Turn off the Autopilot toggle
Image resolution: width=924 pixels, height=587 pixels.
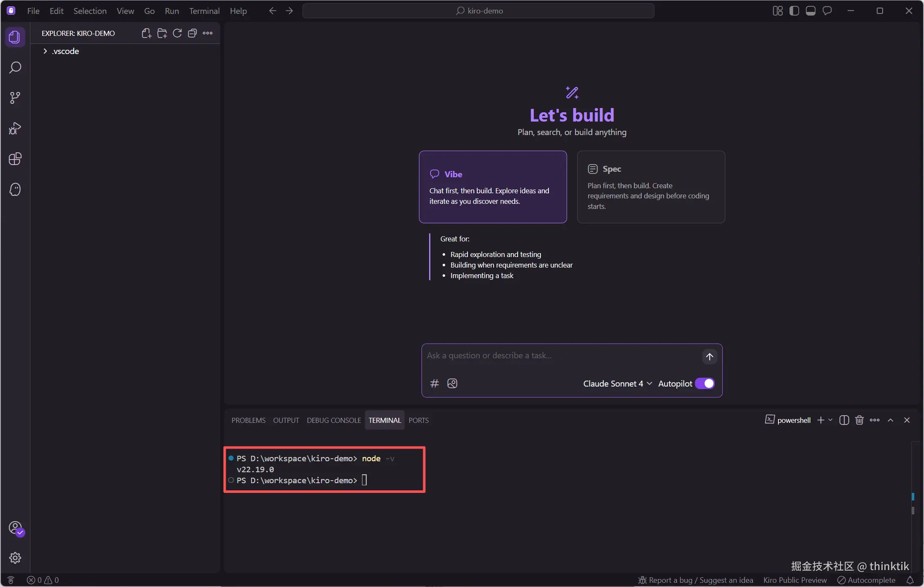(x=705, y=383)
